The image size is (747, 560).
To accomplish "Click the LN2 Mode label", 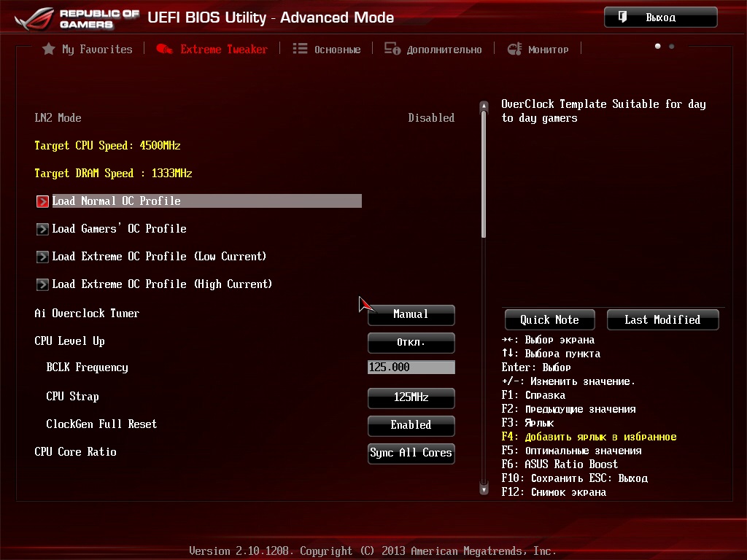I will click(x=58, y=117).
